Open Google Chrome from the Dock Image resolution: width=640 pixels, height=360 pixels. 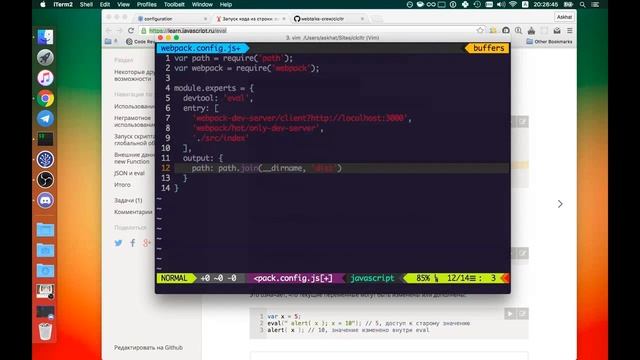tap(45, 98)
